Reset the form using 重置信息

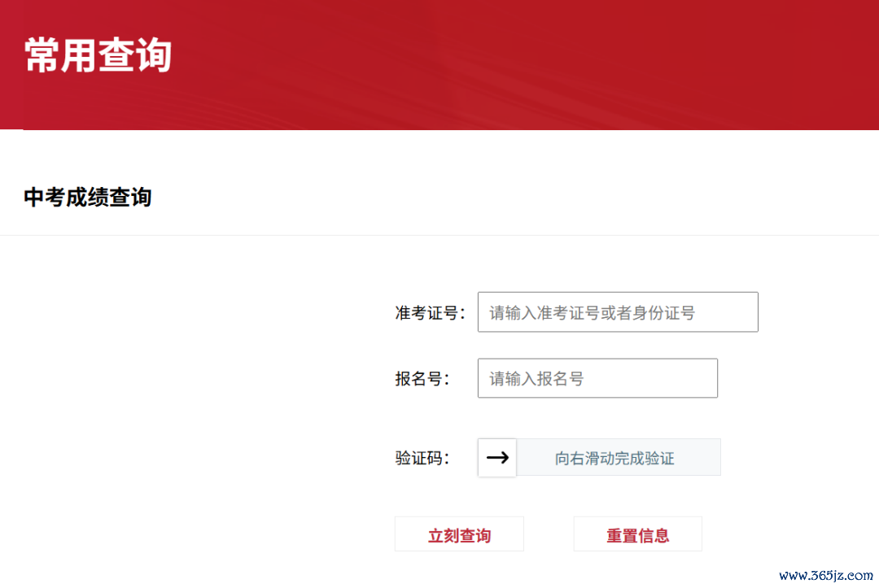coord(638,534)
